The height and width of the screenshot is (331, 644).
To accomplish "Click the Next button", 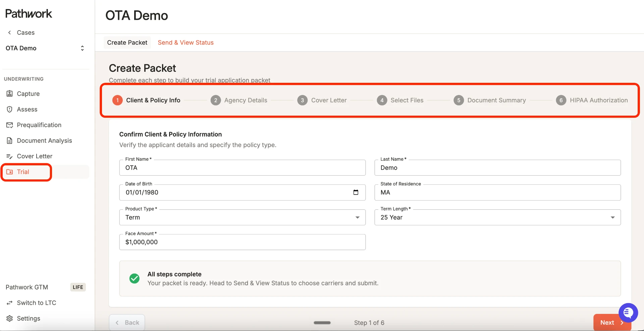I will click(612, 323).
